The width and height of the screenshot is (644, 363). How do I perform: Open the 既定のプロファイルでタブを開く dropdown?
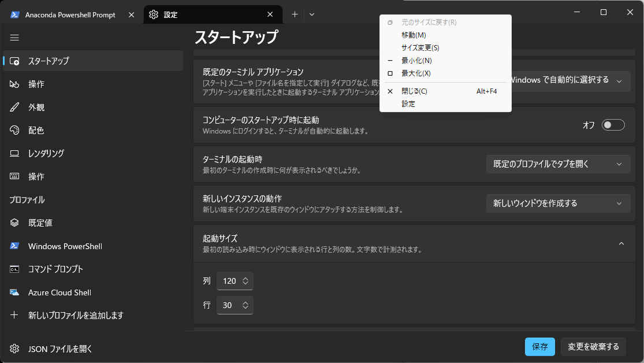point(557,164)
